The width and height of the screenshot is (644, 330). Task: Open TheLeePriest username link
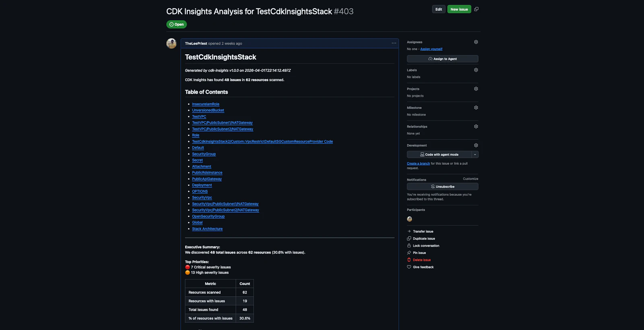196,43
